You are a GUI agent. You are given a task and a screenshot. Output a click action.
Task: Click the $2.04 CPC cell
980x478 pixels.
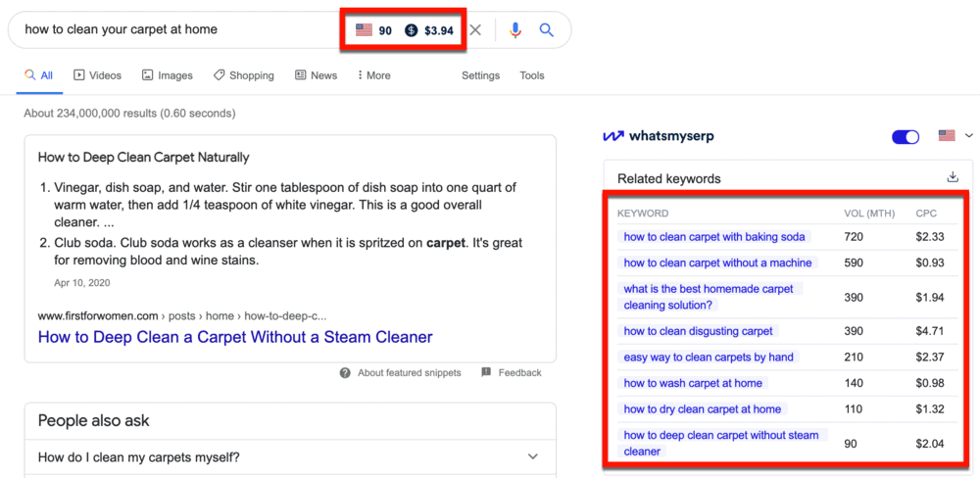click(x=930, y=444)
